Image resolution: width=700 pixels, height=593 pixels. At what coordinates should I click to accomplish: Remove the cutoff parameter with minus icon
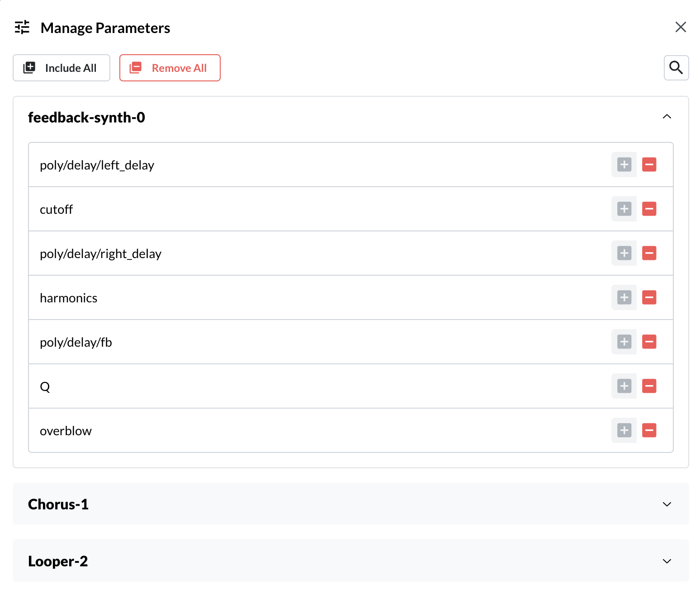(649, 209)
